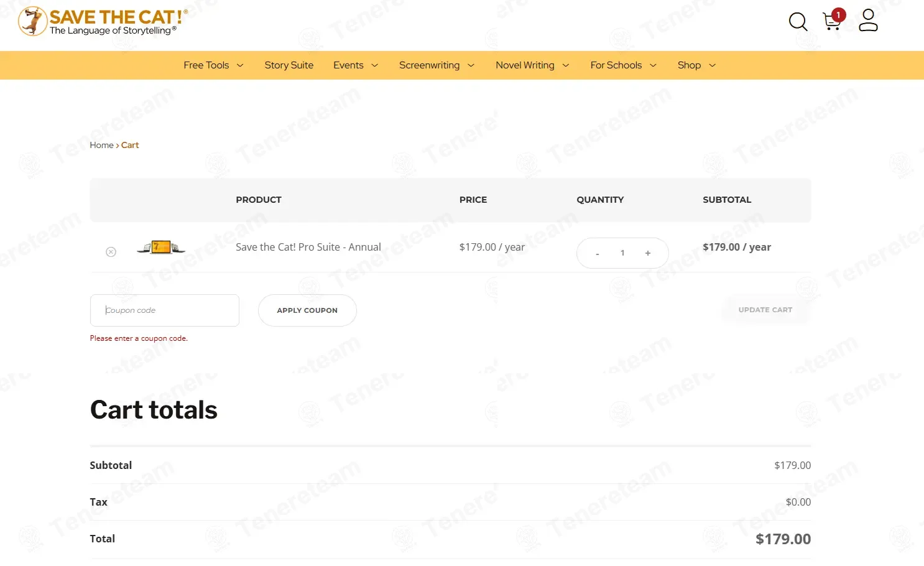Click the Save the Cat logo

point(103,22)
